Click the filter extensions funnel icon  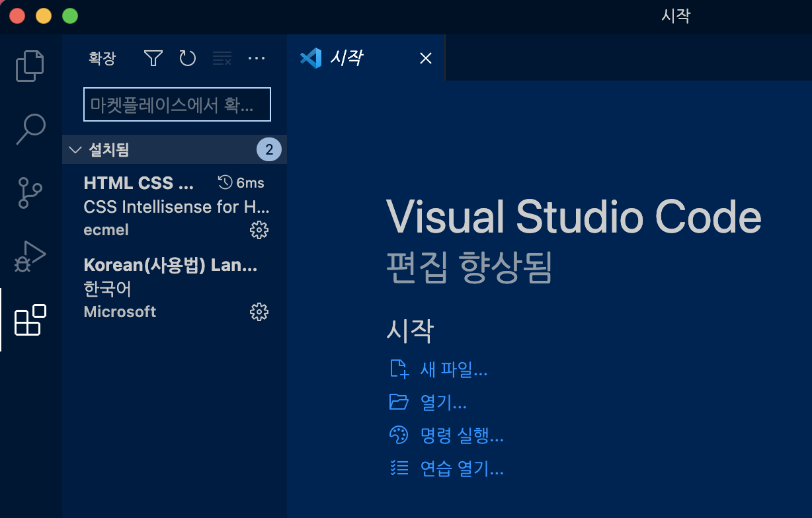[153, 58]
